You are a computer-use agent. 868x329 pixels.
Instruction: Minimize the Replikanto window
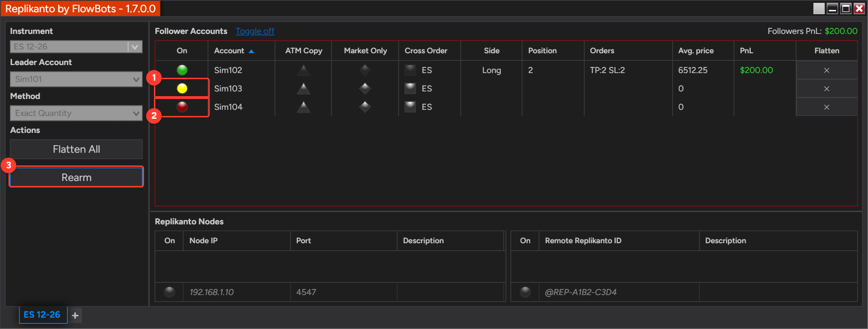[x=832, y=8]
